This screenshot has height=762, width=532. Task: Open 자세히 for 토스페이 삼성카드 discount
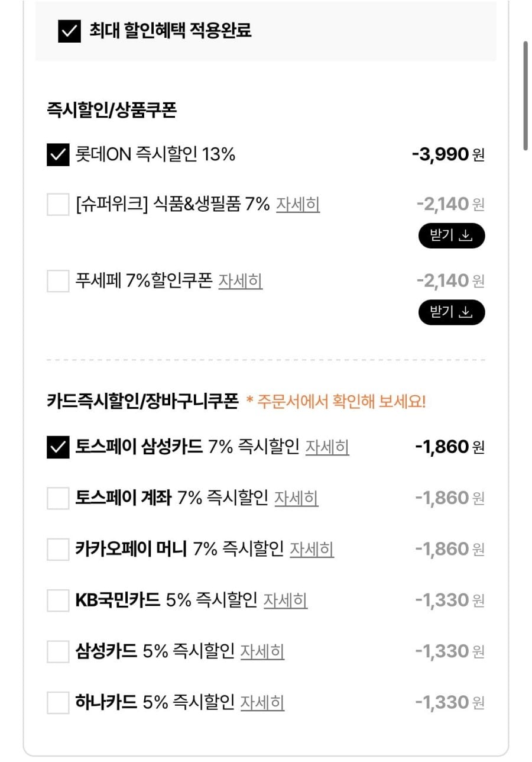327,447
